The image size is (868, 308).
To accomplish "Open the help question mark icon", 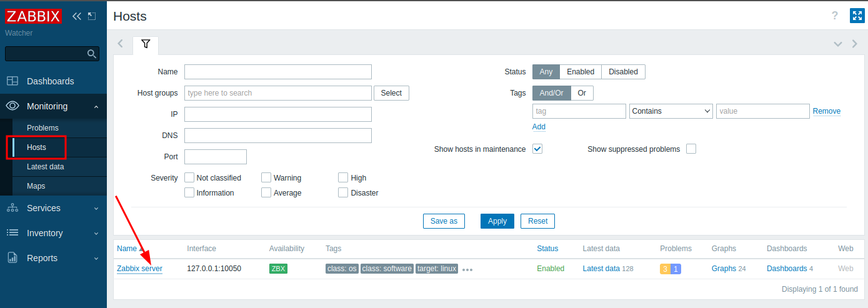I will tap(834, 16).
